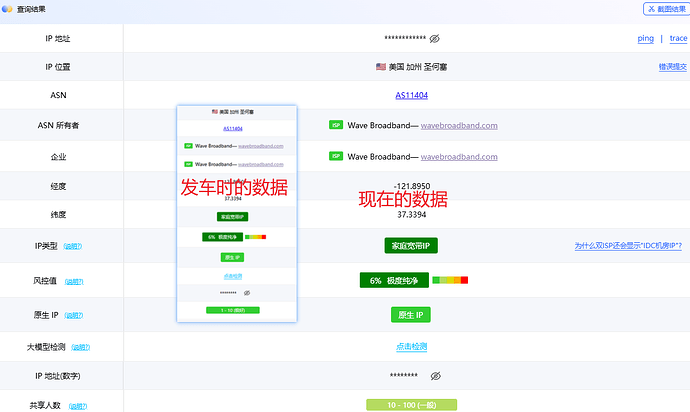Open wavebroadband.com link in ASN 所有者 row
Viewport: 690px width, 412px height.
(x=459, y=125)
